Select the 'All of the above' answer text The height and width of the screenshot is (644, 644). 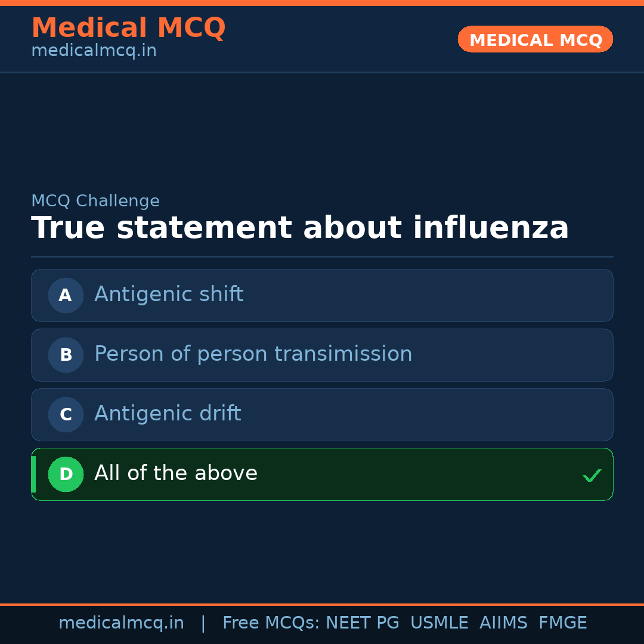click(x=176, y=473)
